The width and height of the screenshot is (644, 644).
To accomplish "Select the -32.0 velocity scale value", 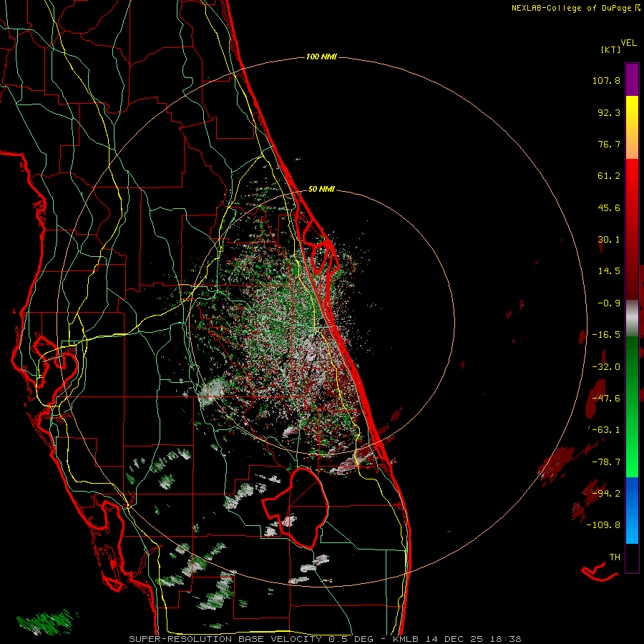I will point(606,367).
